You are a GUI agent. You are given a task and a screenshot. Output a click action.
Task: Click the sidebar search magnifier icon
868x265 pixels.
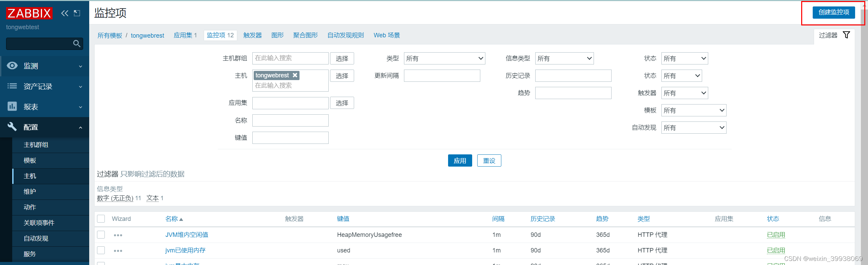point(77,43)
